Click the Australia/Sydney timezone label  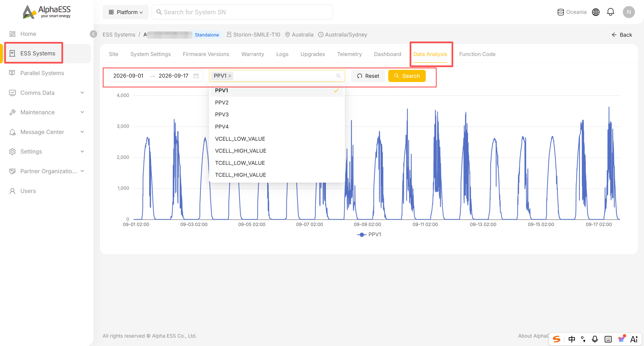343,35
